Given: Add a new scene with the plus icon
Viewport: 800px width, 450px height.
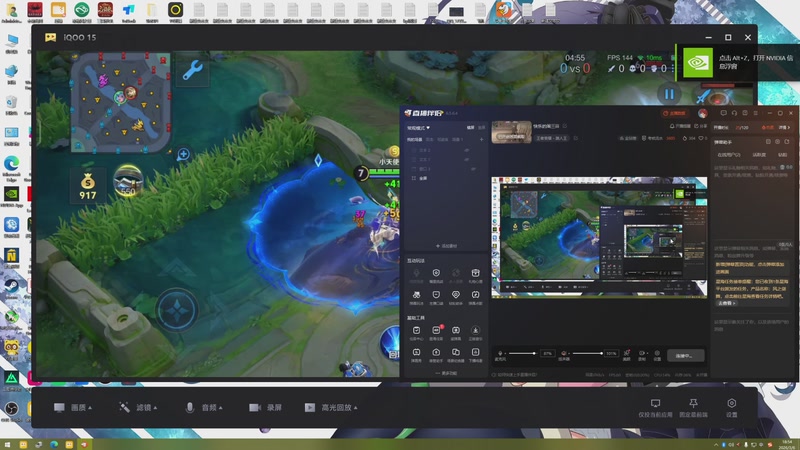Looking at the screenshot, I should point(481,139).
